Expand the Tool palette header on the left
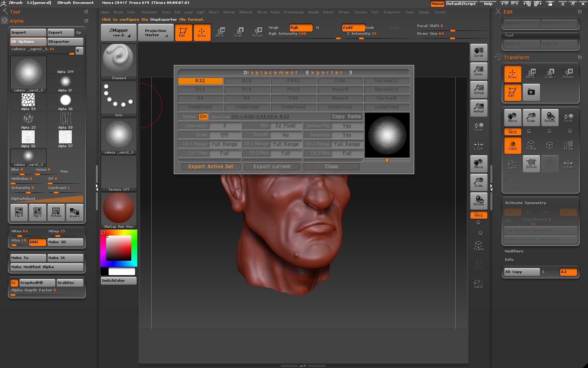 click(15, 12)
